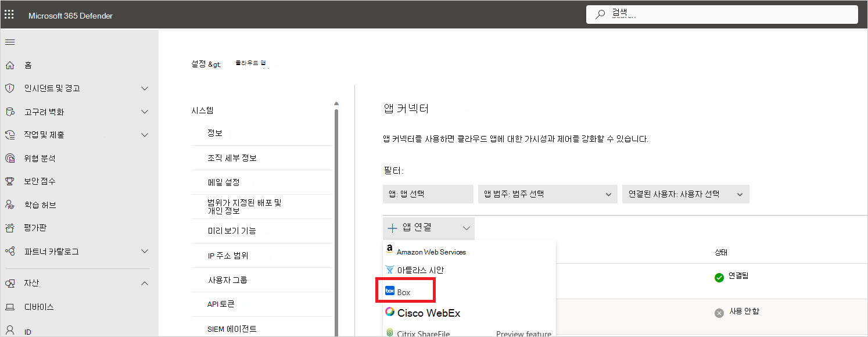Click the Microsoft 365 app launcher grid icon

point(8,13)
